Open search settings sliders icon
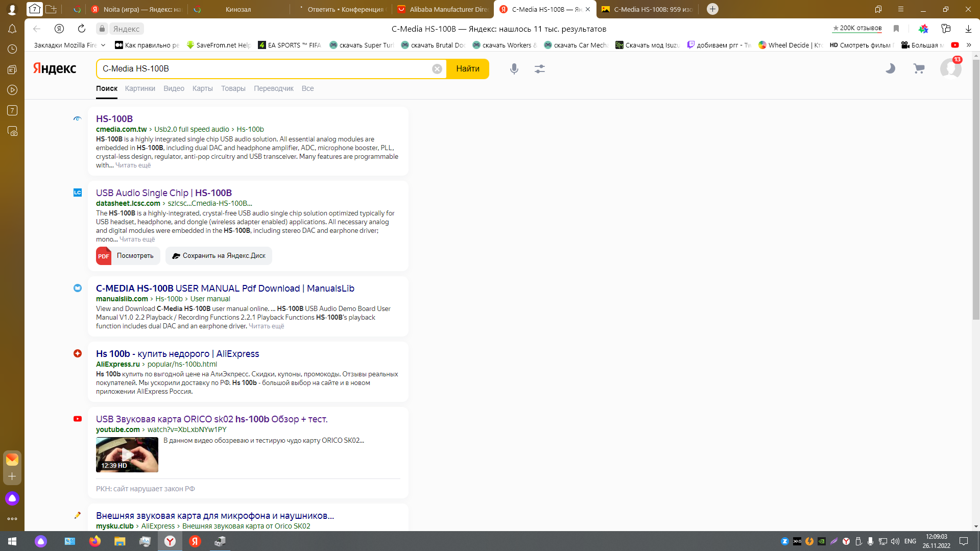 [540, 68]
